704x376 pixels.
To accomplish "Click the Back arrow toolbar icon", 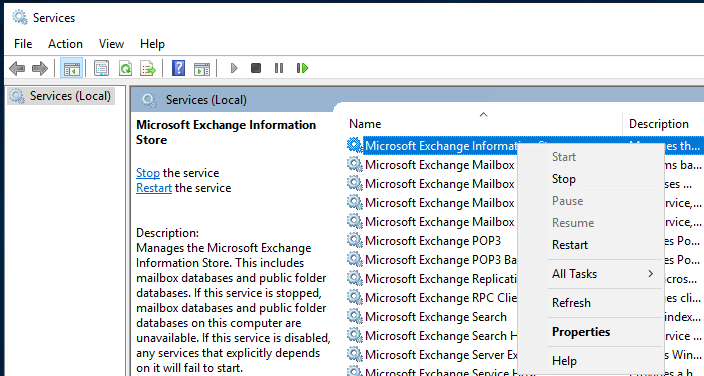I will [17, 68].
